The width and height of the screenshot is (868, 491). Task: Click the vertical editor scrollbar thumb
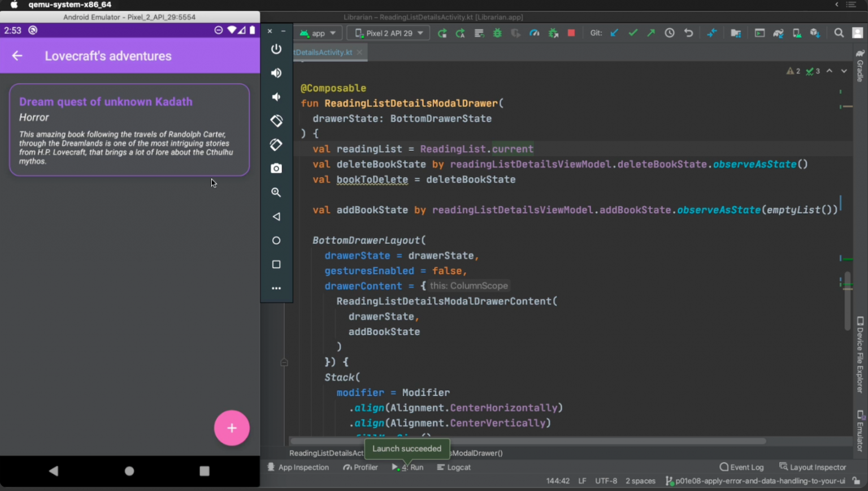[x=847, y=301]
